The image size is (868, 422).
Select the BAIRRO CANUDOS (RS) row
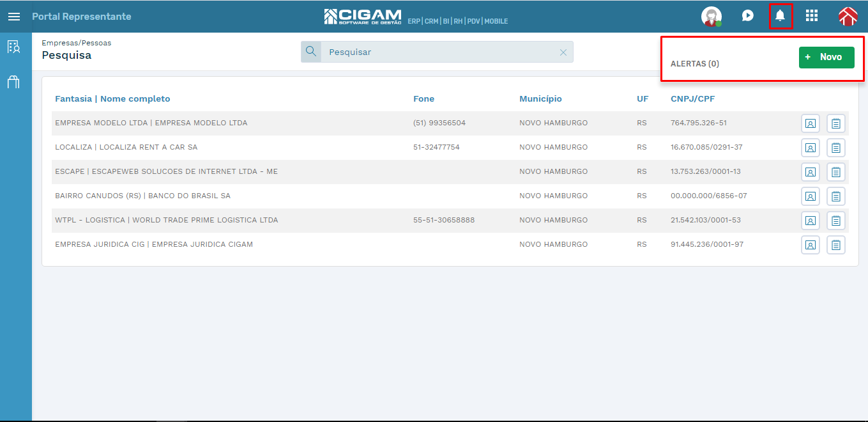click(x=450, y=196)
